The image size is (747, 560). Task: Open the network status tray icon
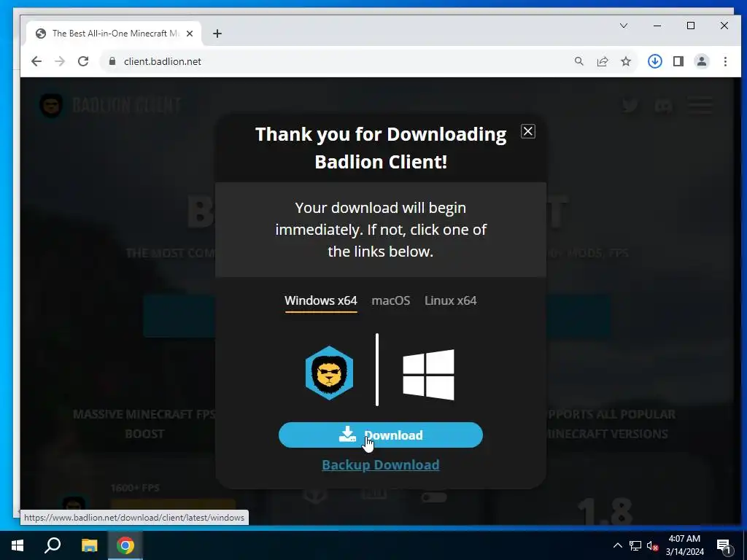coord(635,545)
